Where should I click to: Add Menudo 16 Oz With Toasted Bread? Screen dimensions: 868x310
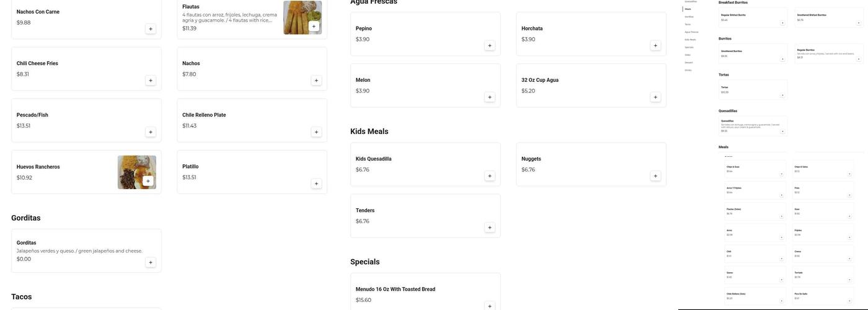(x=490, y=306)
